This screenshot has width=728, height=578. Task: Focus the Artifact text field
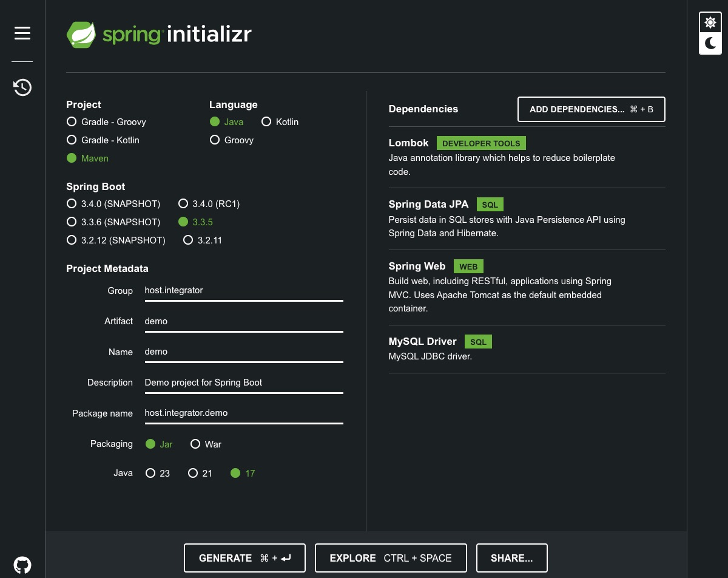click(243, 321)
